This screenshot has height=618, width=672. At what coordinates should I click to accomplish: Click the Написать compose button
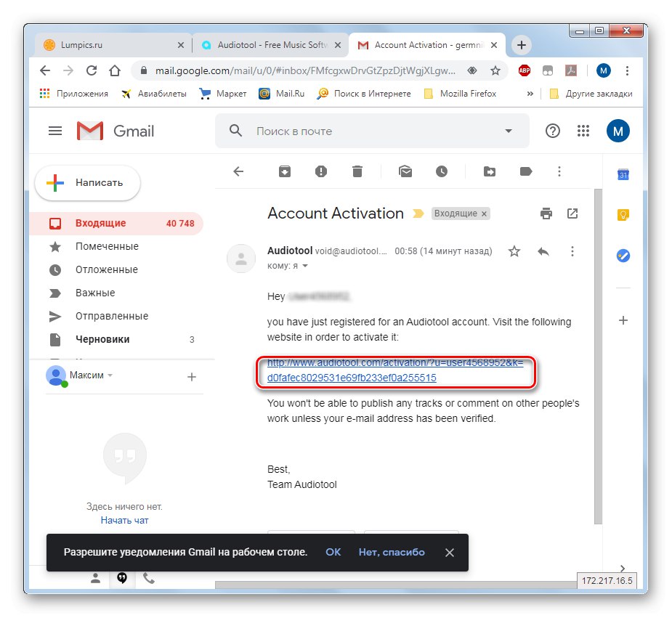pyautogui.click(x=87, y=183)
